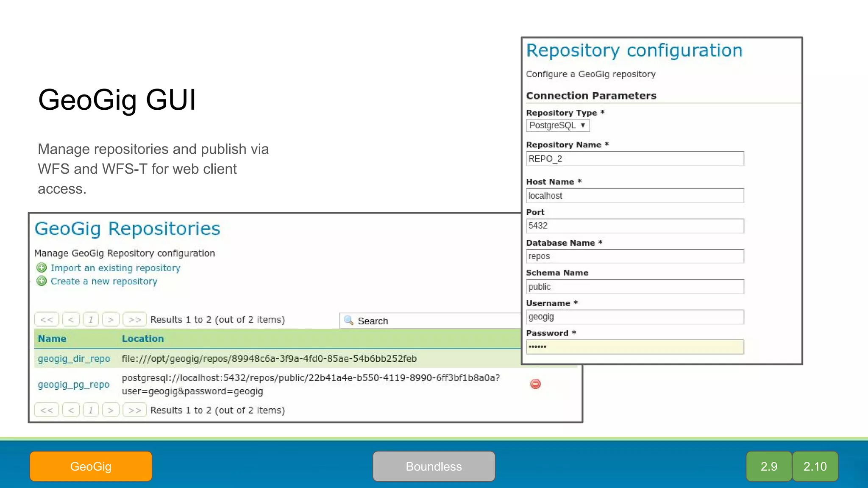Screen dimensions: 868x488
Task: Click bottom pagination page 1 button
Action: (x=91, y=410)
